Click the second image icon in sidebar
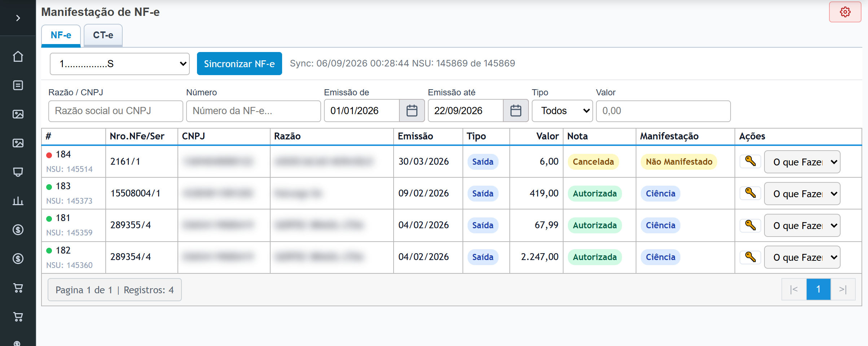Image resolution: width=868 pixels, height=346 pixels. coord(18,143)
